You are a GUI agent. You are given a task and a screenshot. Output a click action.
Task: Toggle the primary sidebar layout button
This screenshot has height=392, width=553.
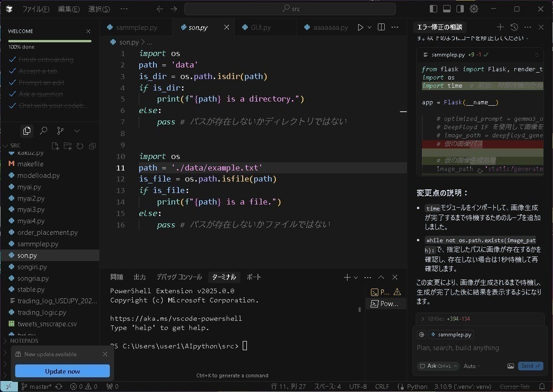(x=433, y=9)
